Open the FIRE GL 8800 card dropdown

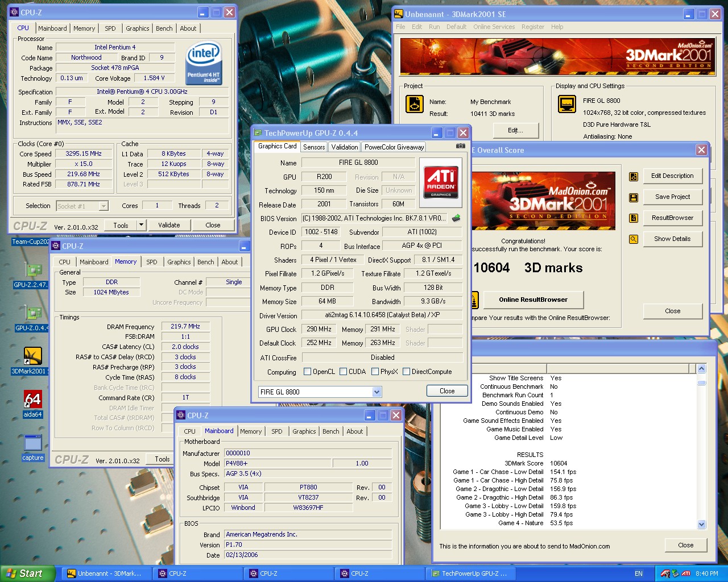point(377,392)
